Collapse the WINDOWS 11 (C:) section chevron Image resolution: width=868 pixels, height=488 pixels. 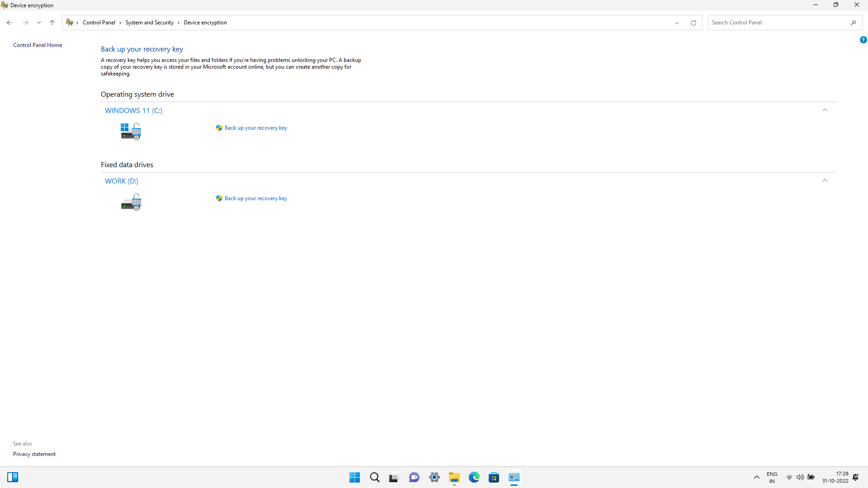(x=824, y=110)
